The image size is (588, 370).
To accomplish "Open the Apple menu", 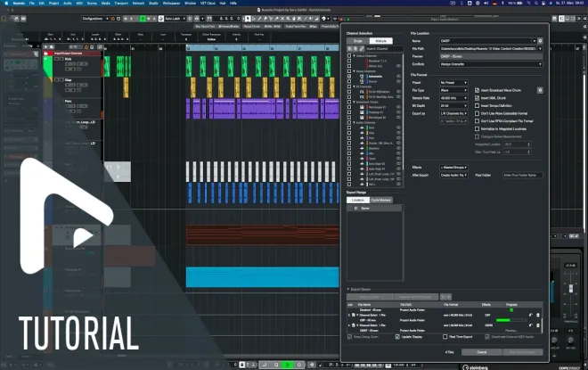I will pos(6,3).
